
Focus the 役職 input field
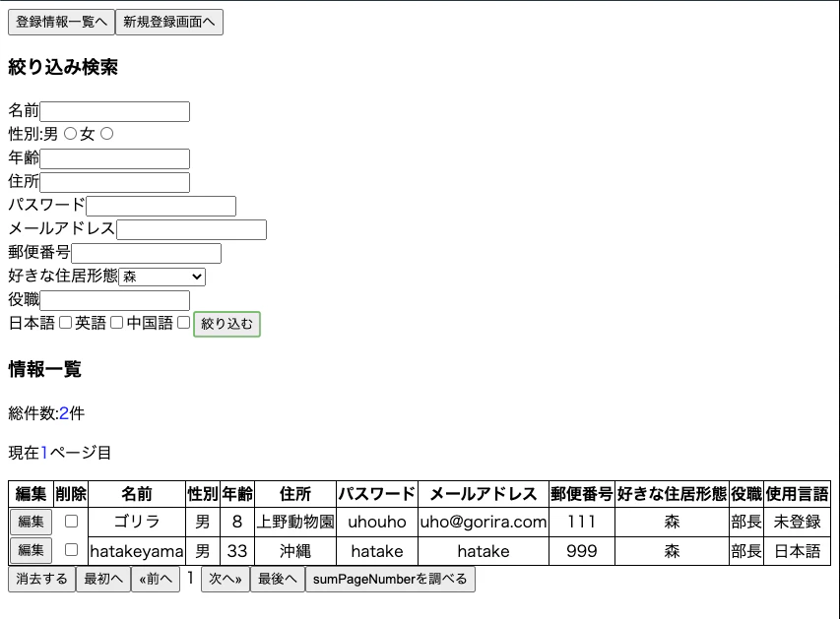(114, 300)
